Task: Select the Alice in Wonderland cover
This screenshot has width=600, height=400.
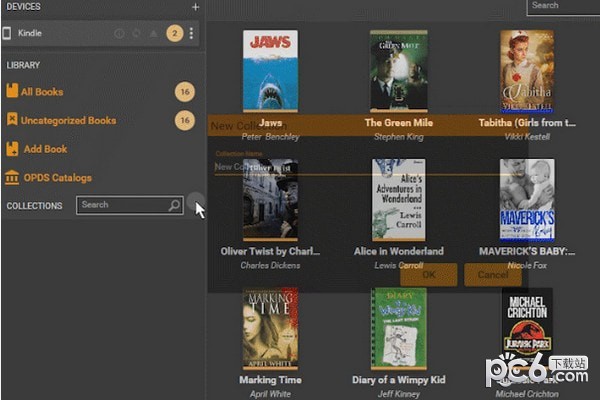Action: click(x=399, y=200)
